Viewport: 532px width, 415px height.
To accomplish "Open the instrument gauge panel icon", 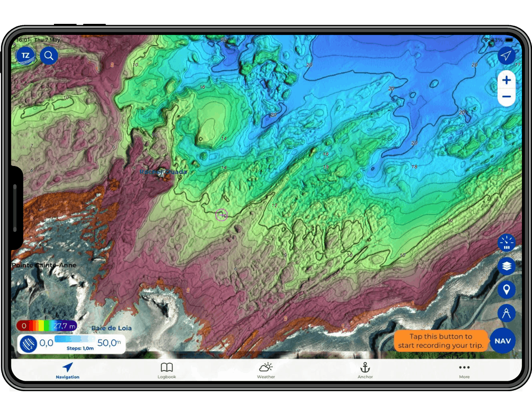I will click(x=506, y=243).
